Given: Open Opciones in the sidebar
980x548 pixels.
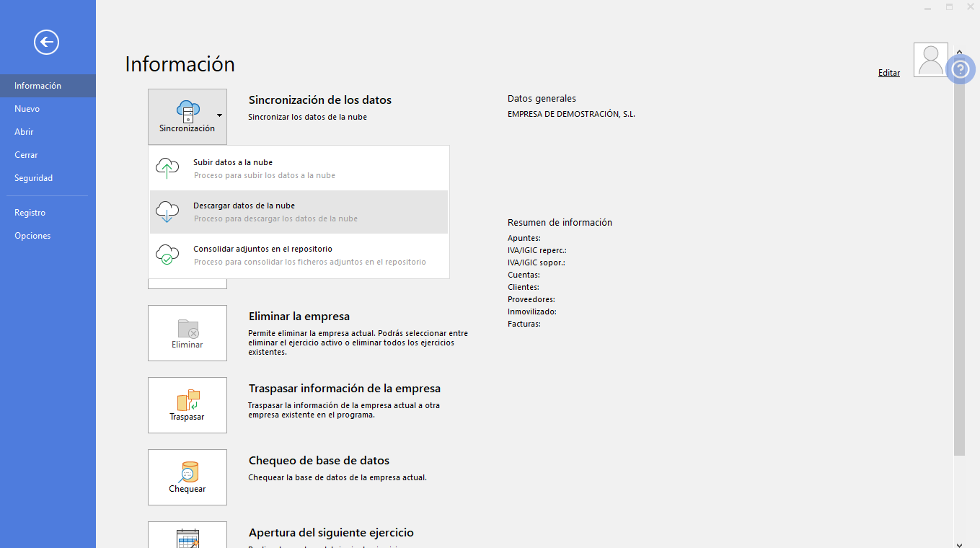Looking at the screenshot, I should tap(48, 236).
